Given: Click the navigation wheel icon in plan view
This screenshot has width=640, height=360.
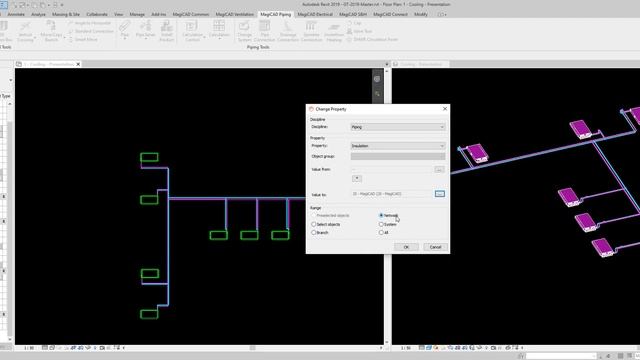Looking at the screenshot, I should [x=377, y=79].
